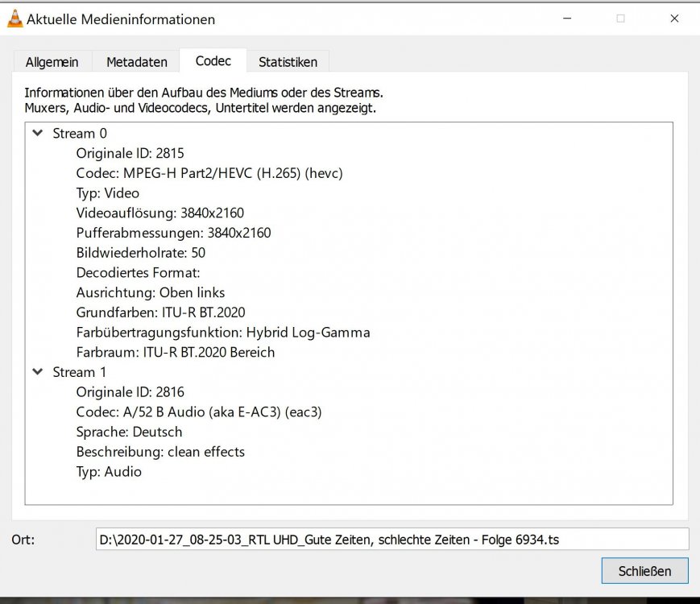Switch to the Allgemein tab
Screen dimensions: 700x604
tap(52, 61)
